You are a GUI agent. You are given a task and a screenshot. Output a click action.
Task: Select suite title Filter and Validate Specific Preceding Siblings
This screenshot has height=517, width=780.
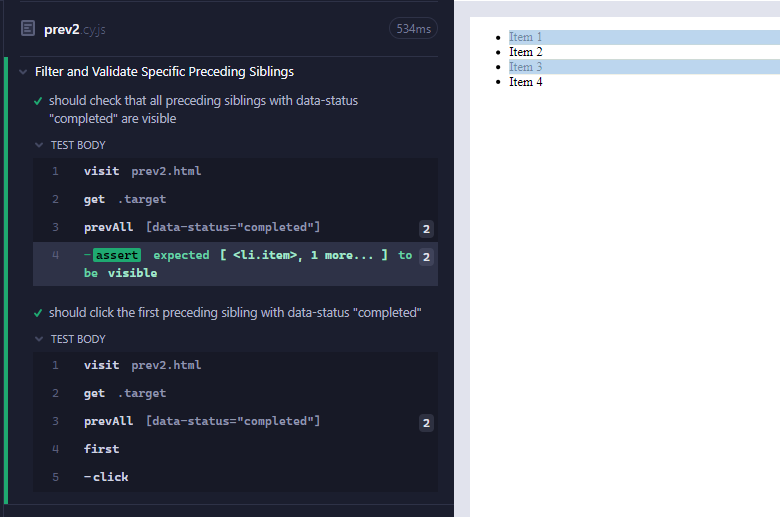coord(164,72)
